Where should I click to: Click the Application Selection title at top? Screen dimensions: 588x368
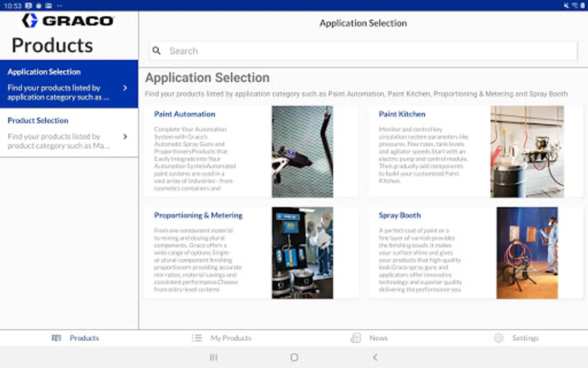pos(363,23)
